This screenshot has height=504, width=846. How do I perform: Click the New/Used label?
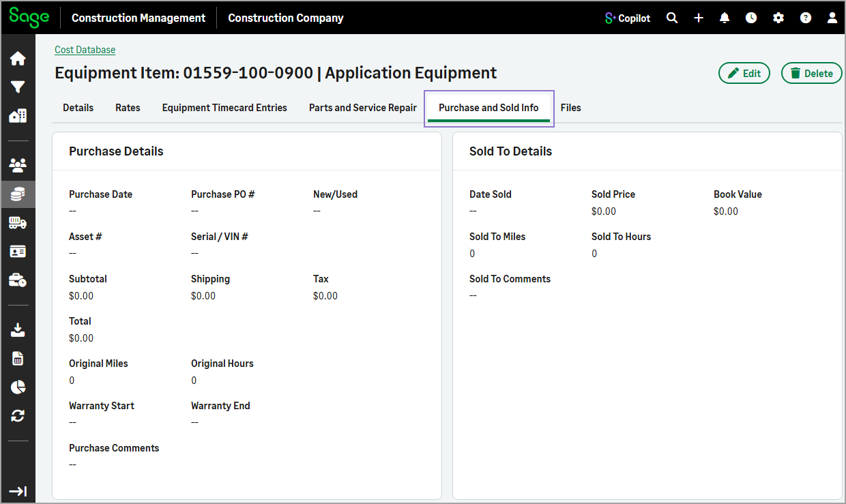pyautogui.click(x=335, y=194)
